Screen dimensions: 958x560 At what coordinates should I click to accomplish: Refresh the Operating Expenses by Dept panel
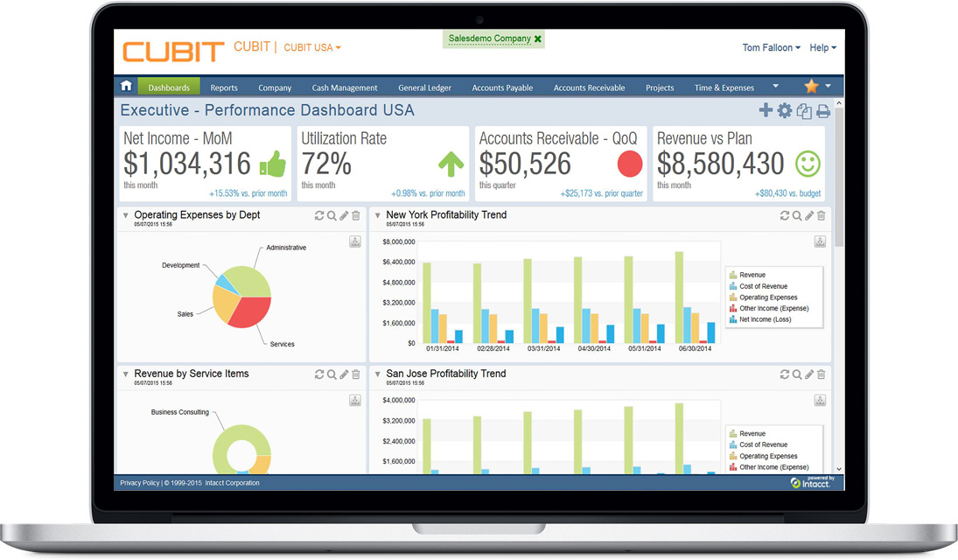coord(319,215)
